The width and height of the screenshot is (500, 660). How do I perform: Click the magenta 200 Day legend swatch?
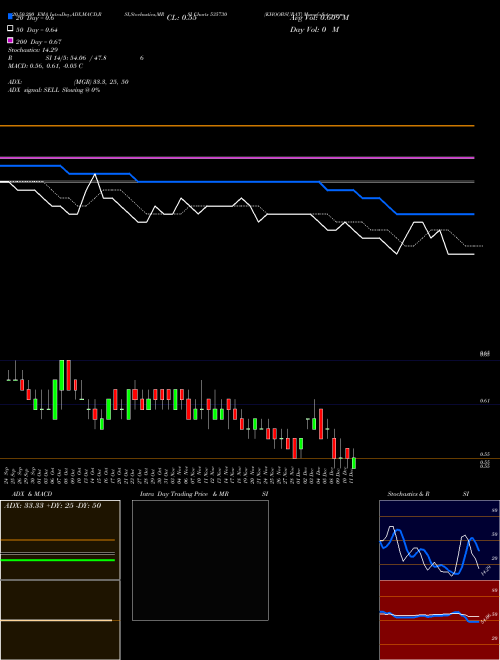point(11,40)
